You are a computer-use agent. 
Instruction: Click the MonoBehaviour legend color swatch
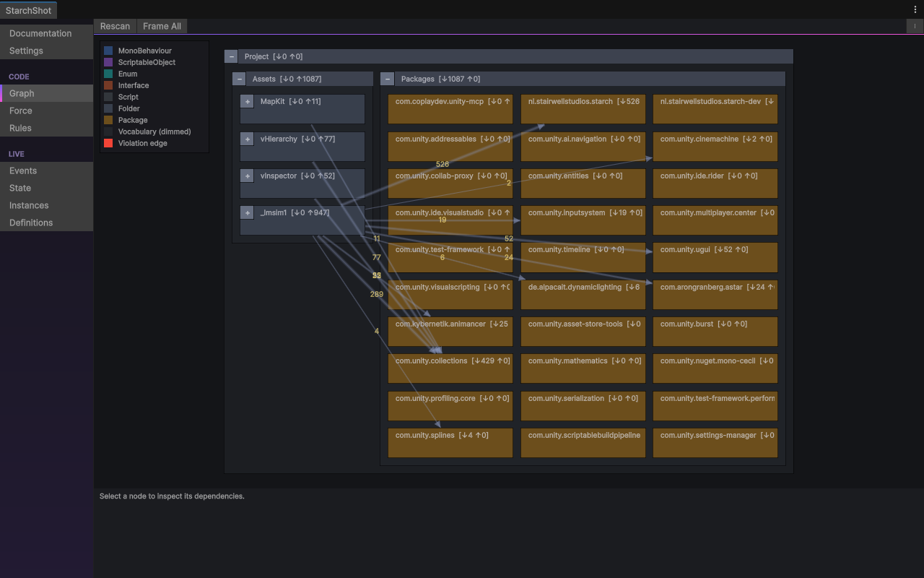point(108,51)
